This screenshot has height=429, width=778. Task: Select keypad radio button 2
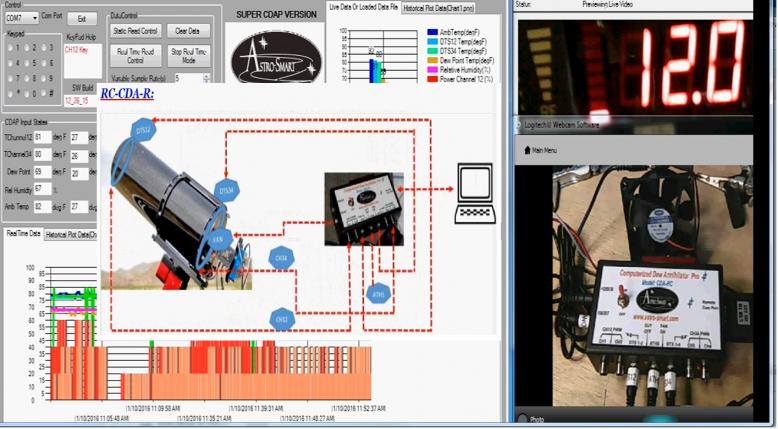tap(27, 48)
